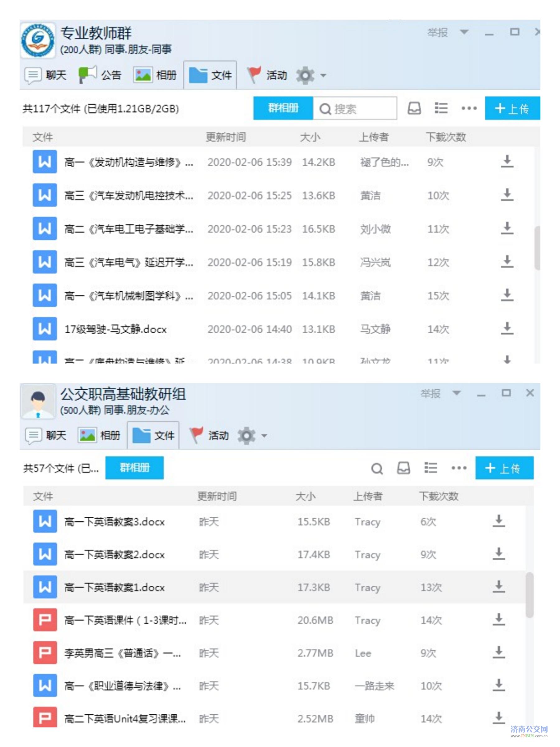Click search magnifier icon in 公交职高基础教研组

click(x=376, y=468)
